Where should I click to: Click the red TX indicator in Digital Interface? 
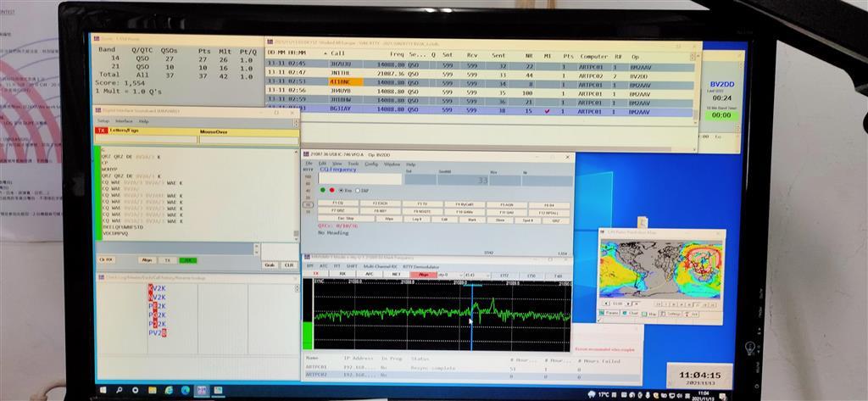pos(101,131)
